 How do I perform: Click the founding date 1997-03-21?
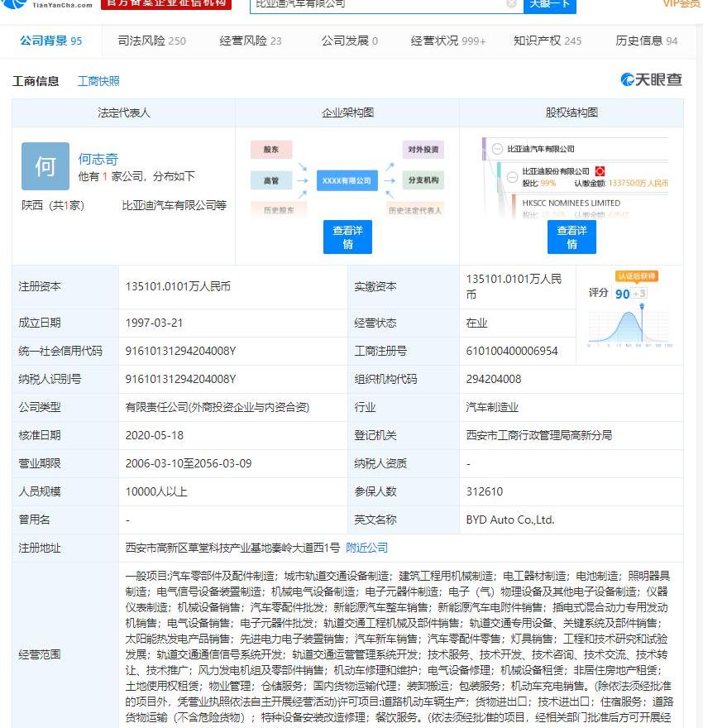click(154, 323)
